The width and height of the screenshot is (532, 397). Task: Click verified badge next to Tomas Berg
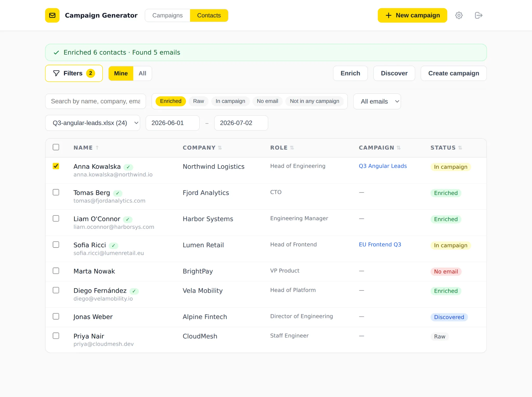118,193
